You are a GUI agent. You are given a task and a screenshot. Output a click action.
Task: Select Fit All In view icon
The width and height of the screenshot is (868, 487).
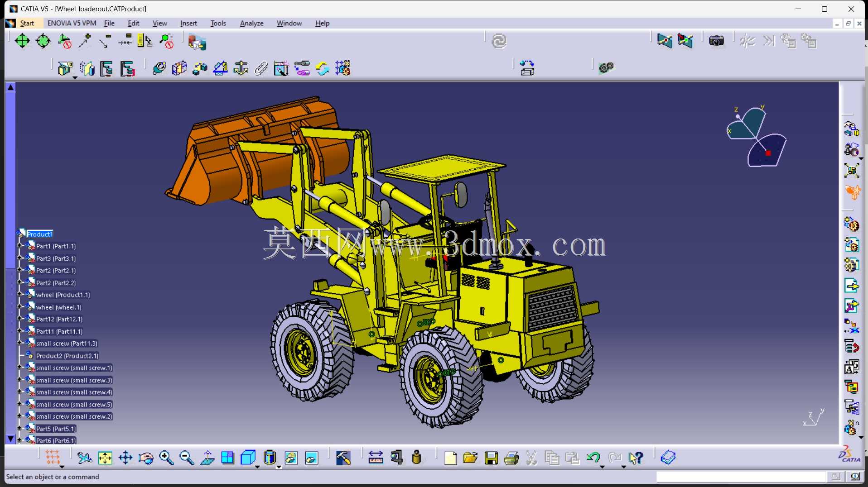click(x=105, y=458)
